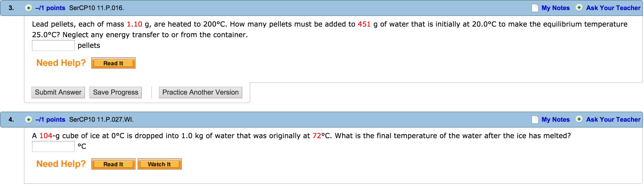
Task: Expand the plus icon beside question 3 points
Action: [x=28, y=8]
